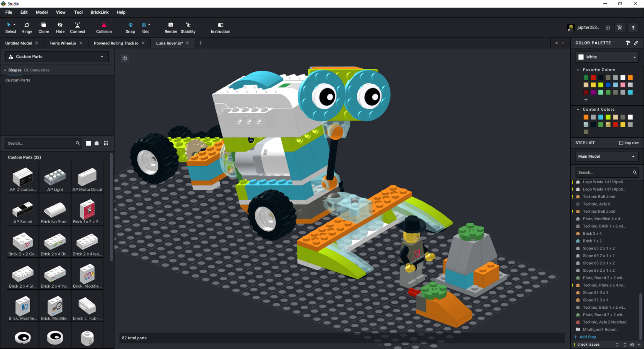Switch to the Ferris Wheel.io tab
The image size is (644, 349).
(62, 43)
